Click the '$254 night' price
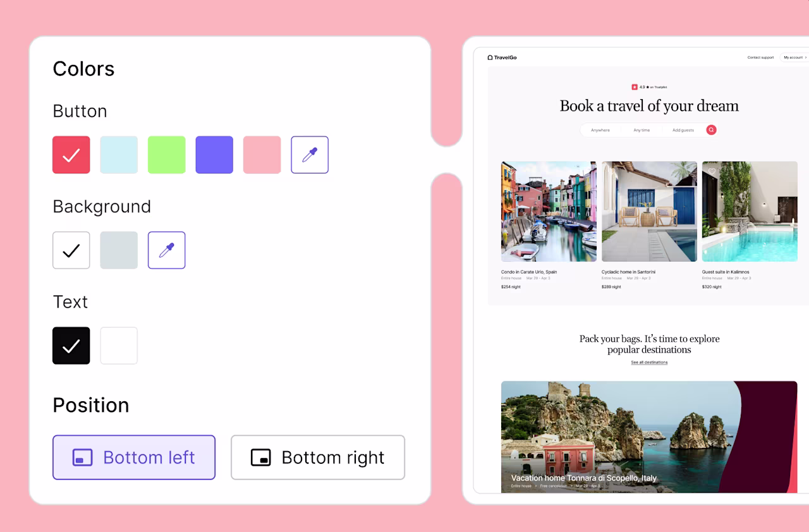This screenshot has width=809, height=532. [x=511, y=287]
